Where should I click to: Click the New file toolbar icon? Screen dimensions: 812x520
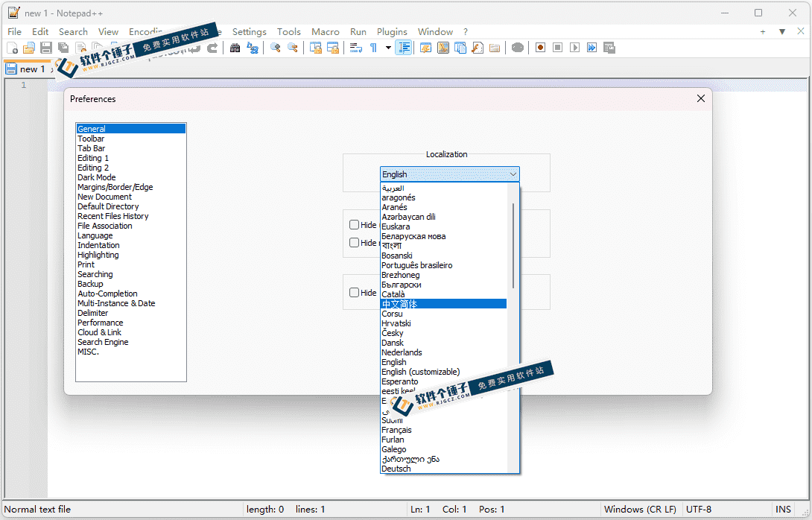pyautogui.click(x=13, y=48)
